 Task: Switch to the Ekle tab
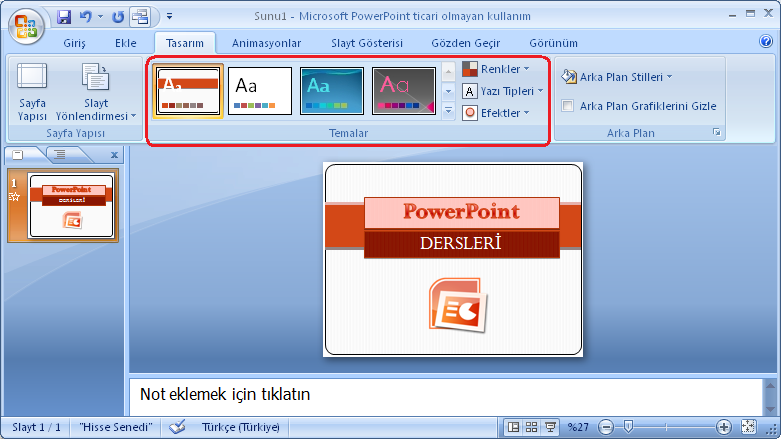126,43
